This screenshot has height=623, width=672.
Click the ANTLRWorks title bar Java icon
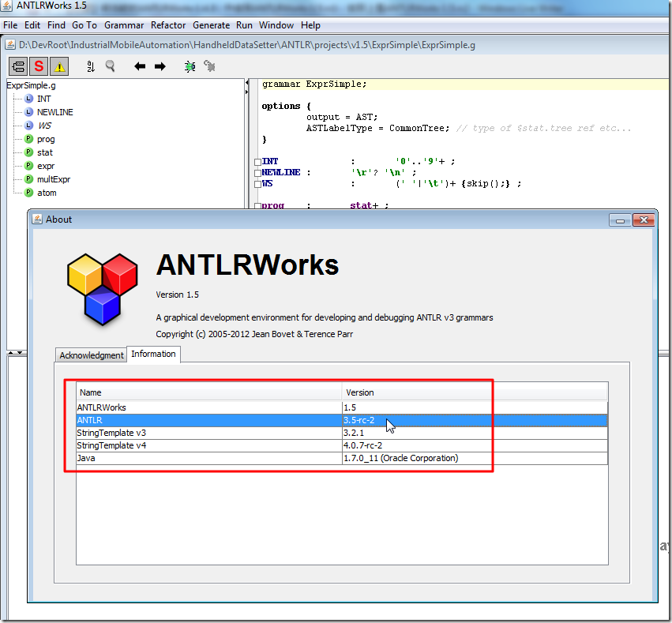click(x=6, y=6)
